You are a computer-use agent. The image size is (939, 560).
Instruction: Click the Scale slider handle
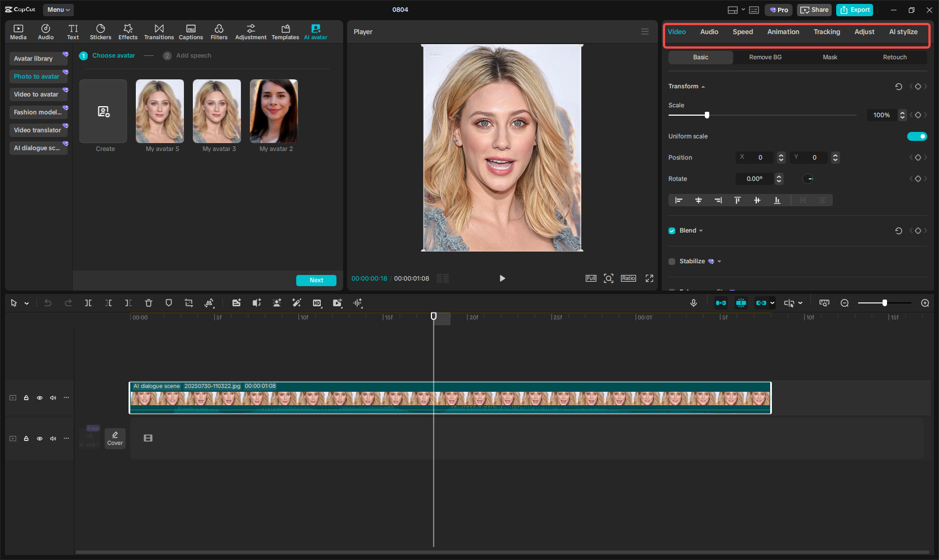tap(706, 115)
